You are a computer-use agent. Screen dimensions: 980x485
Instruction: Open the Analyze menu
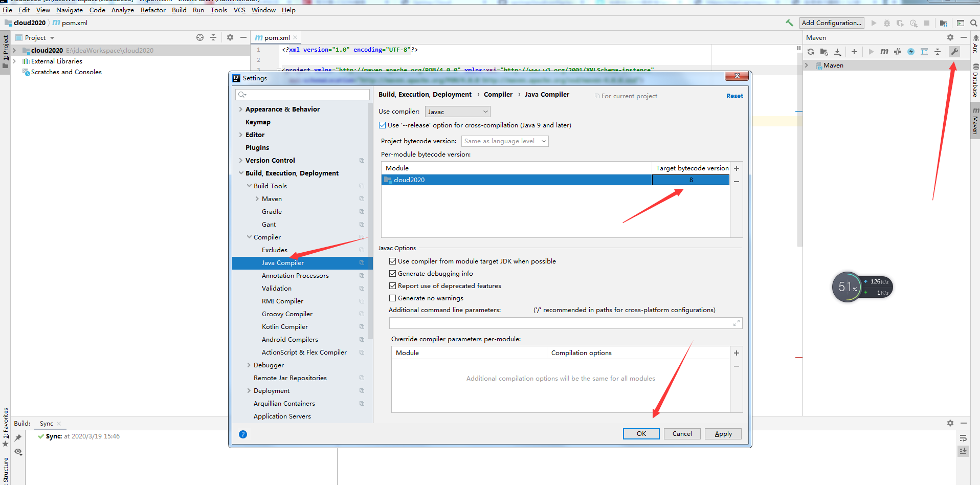coord(123,10)
